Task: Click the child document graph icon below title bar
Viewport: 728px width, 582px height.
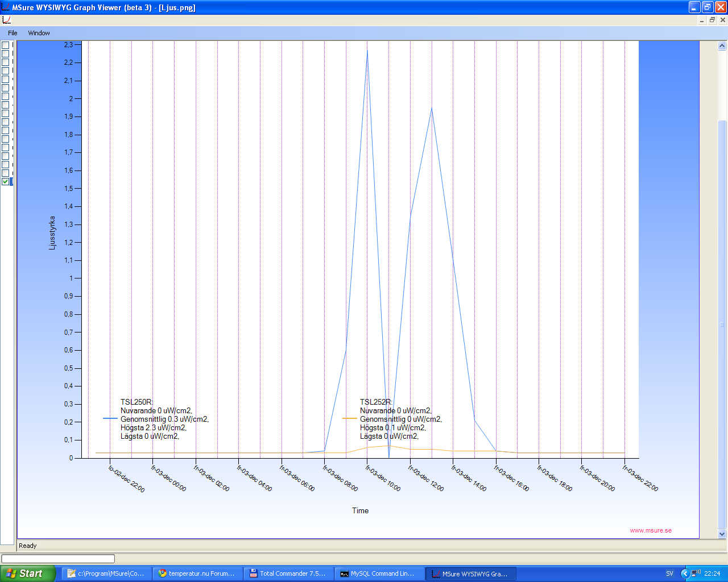Action: coord(6,20)
